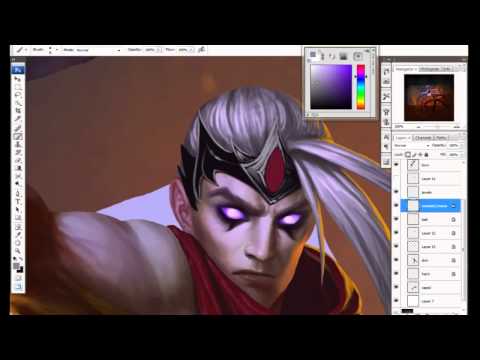Pick a purple shade in the color field
Screen dimensions: 480x360
(331, 87)
